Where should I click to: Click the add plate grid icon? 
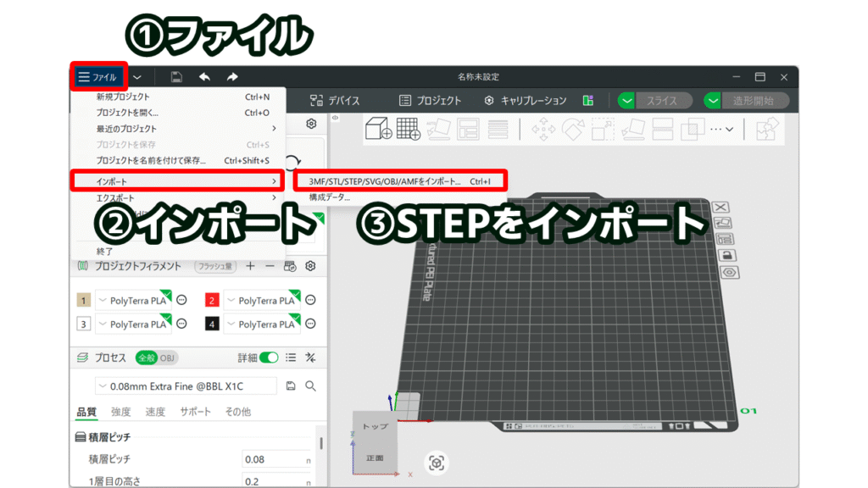[x=409, y=130]
